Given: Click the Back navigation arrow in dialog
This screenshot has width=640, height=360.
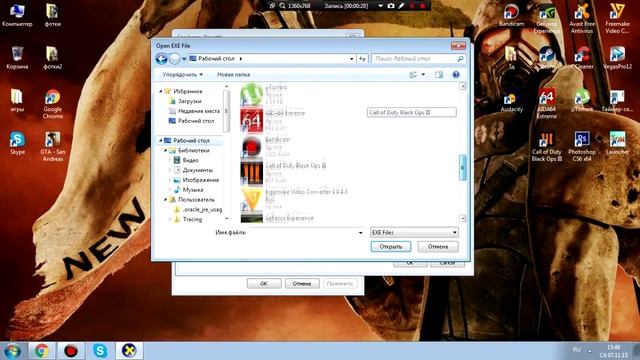Looking at the screenshot, I should coord(162,59).
